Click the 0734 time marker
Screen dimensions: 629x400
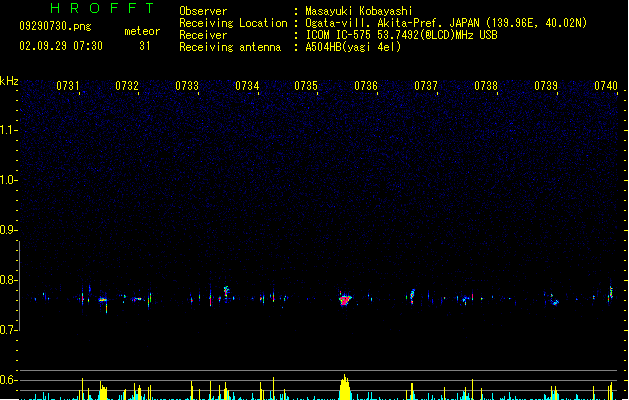pyautogui.click(x=247, y=86)
